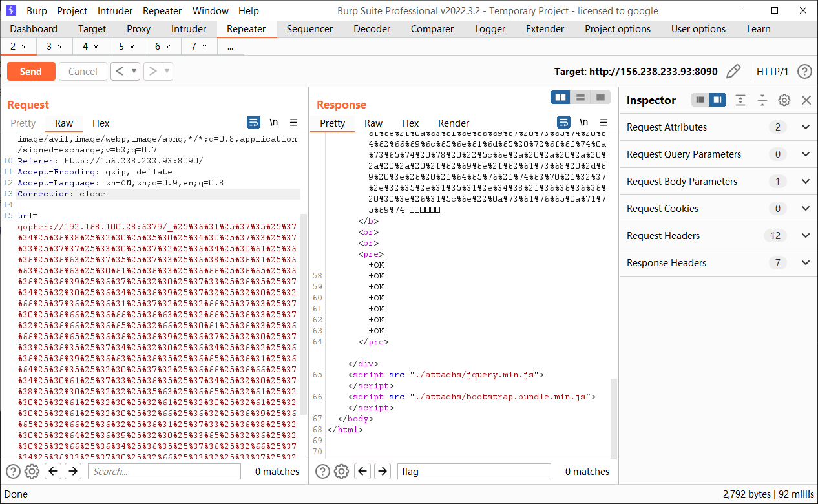
Task: Expand Request Headers section
Action: [x=805, y=236]
